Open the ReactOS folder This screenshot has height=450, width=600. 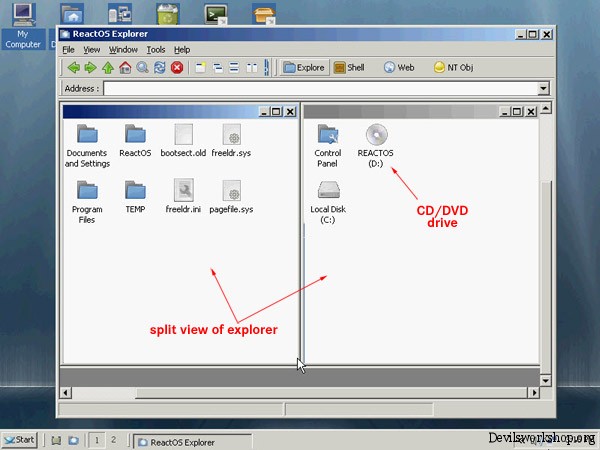pos(135,140)
